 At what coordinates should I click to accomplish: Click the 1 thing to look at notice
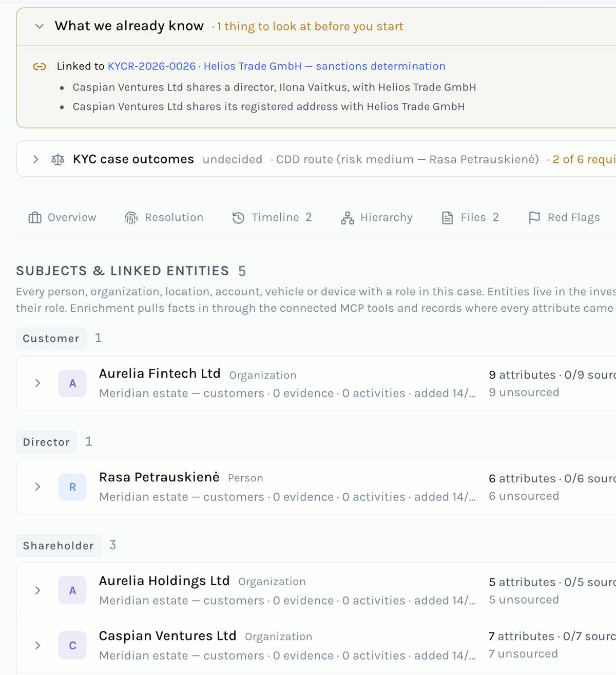[x=310, y=27]
